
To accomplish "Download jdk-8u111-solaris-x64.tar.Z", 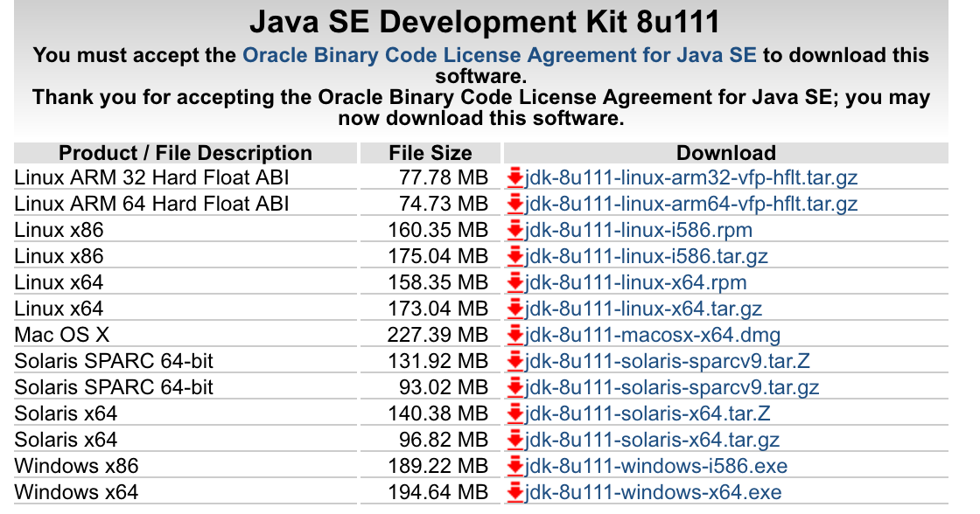I will tap(647, 414).
